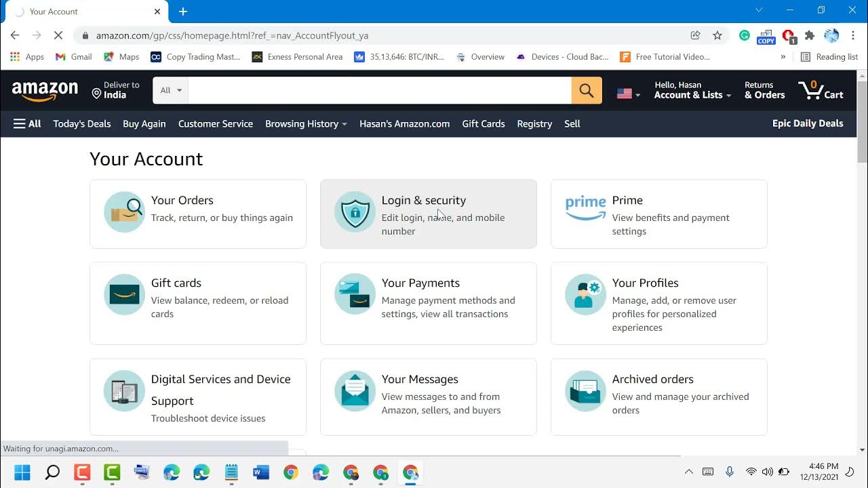Stop loading the page
The height and width of the screenshot is (488, 868).
pos(58,35)
